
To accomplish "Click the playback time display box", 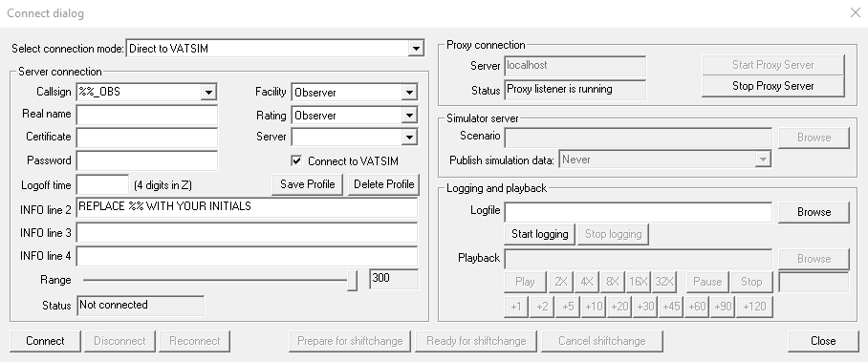I will [814, 283].
